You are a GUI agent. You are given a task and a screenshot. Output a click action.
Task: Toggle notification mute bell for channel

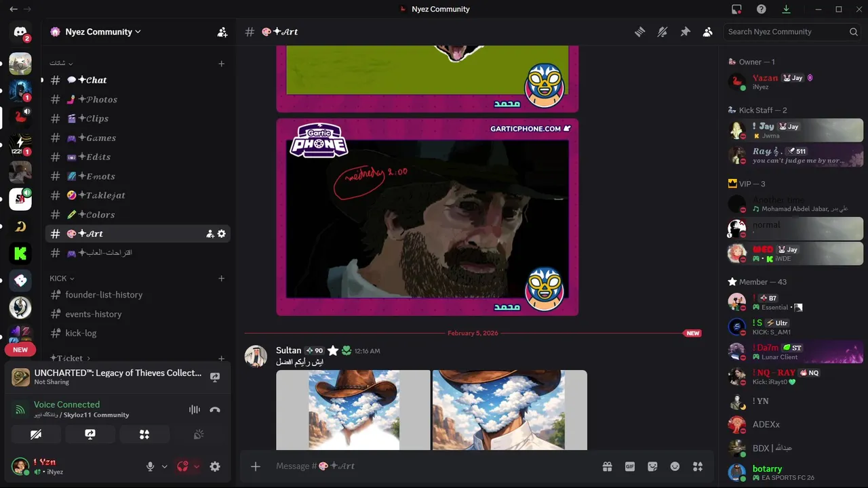coord(663,32)
